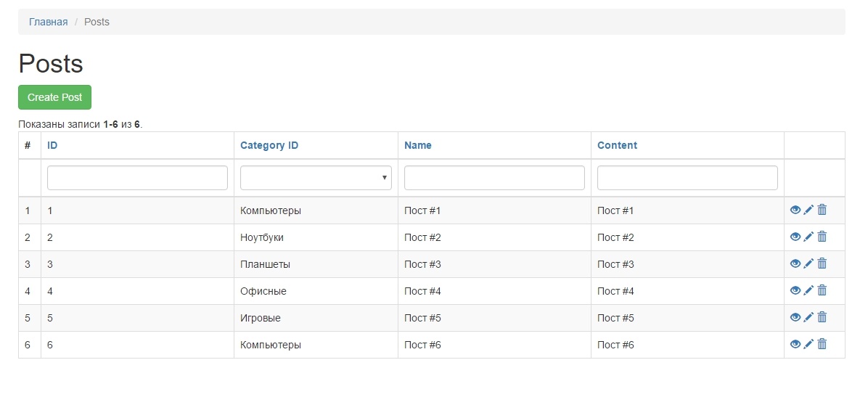Open the Category ID filter dropdown

click(316, 178)
